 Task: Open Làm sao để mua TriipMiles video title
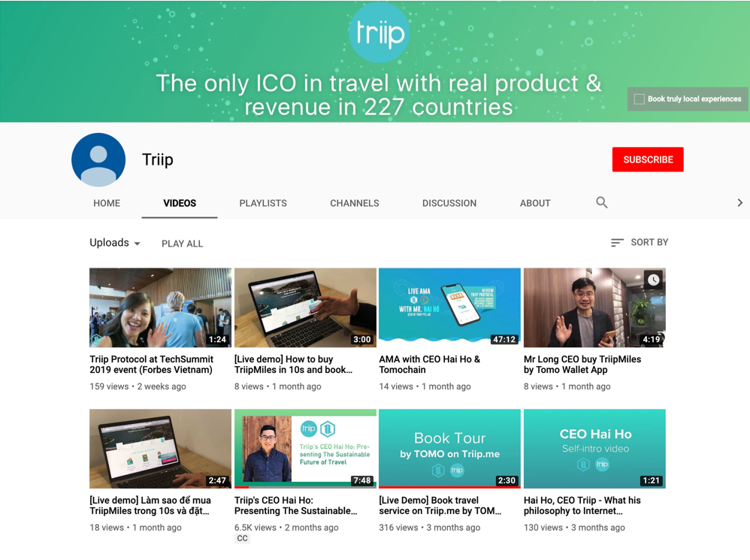[x=150, y=505]
